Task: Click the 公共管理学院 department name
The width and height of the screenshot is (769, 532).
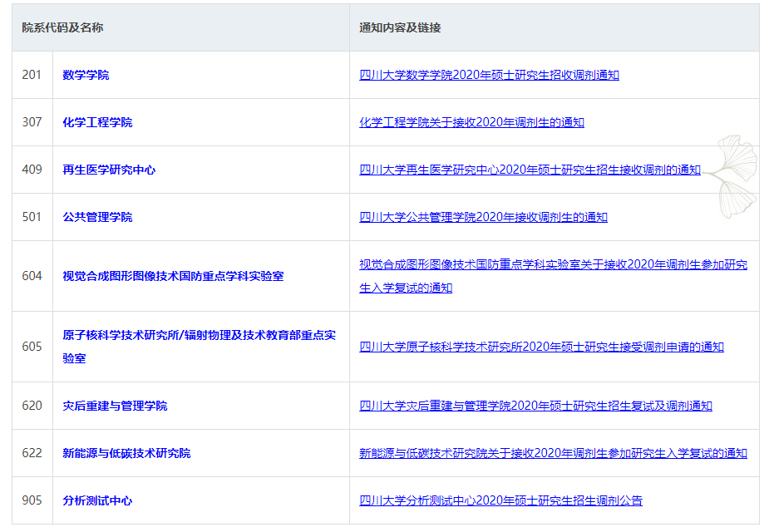Action: click(x=97, y=217)
